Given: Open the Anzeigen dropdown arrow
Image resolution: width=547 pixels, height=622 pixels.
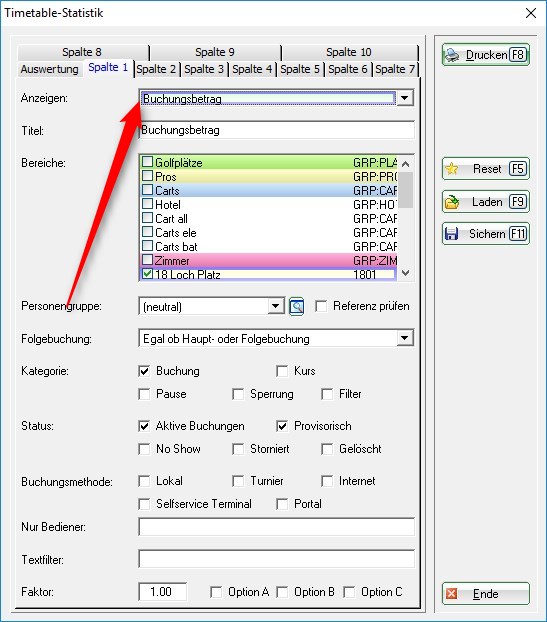Looking at the screenshot, I should tap(405, 98).
